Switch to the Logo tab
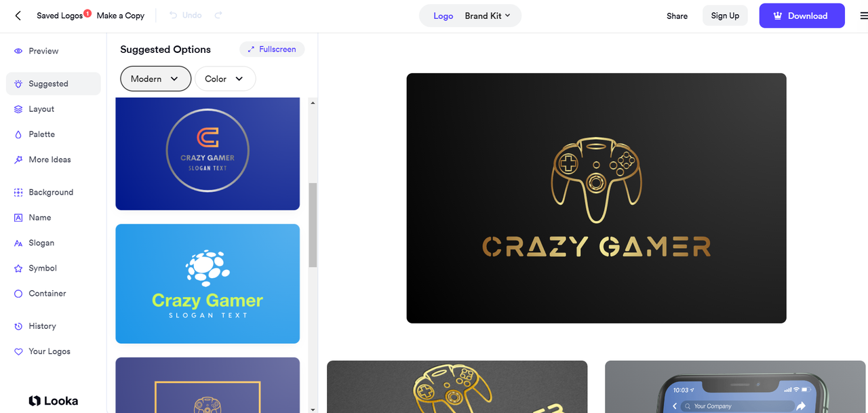The image size is (868, 413). tap(443, 16)
